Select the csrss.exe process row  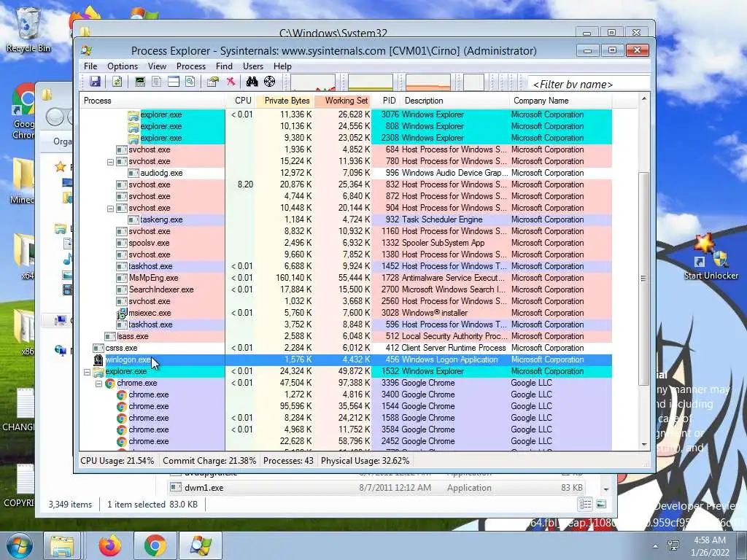pos(345,348)
